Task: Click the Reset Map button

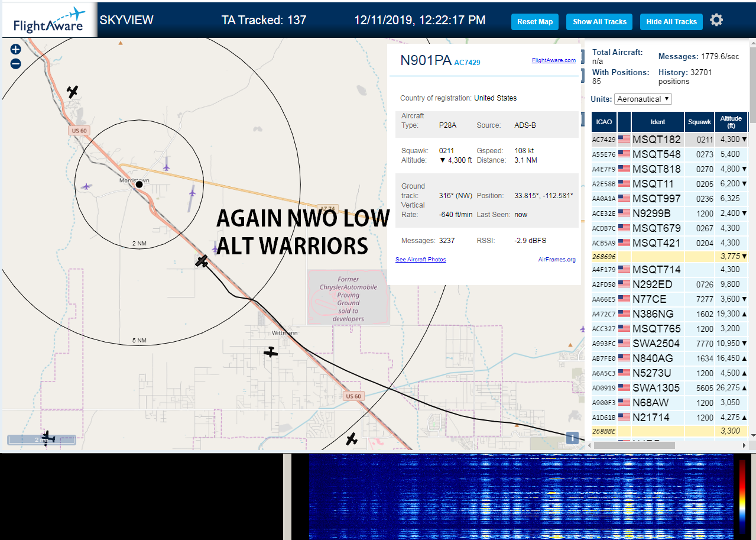Action: pyautogui.click(x=535, y=22)
